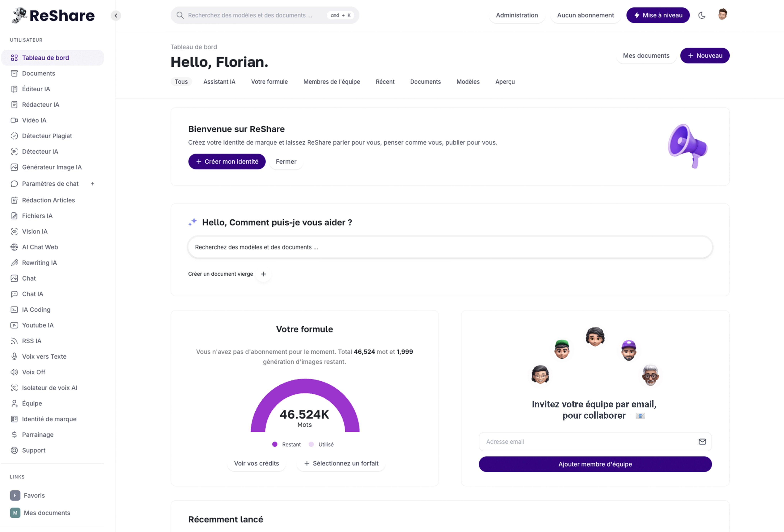Open the Équipe page
The width and height of the screenshot is (784, 532).
coord(52,403)
